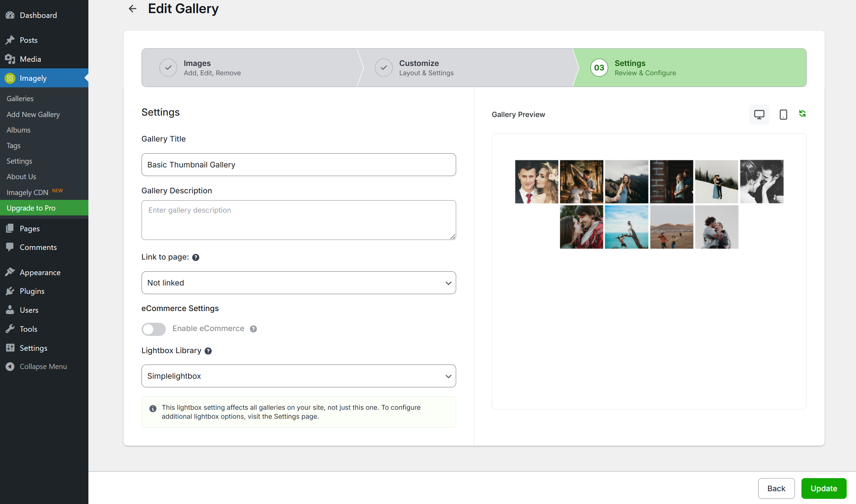856x504 pixels.
Task: Open the Plugins section
Action: [32, 291]
